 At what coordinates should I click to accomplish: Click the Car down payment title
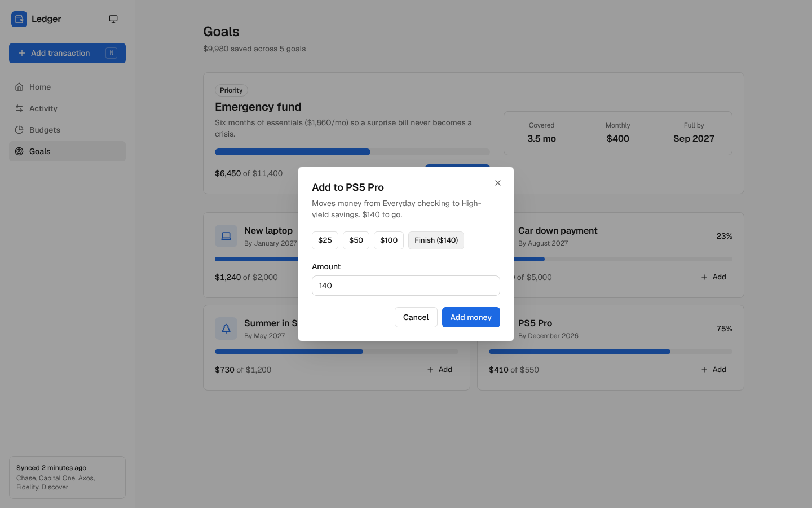point(558,231)
